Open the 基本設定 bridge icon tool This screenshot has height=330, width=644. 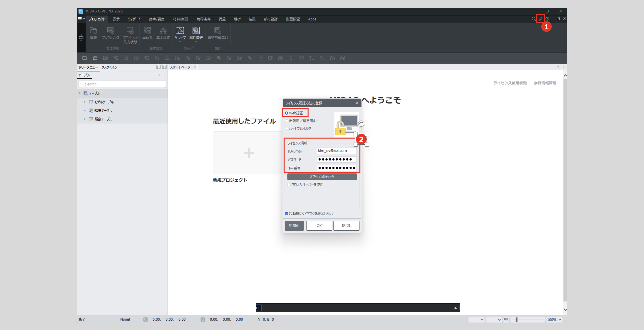(x=163, y=33)
